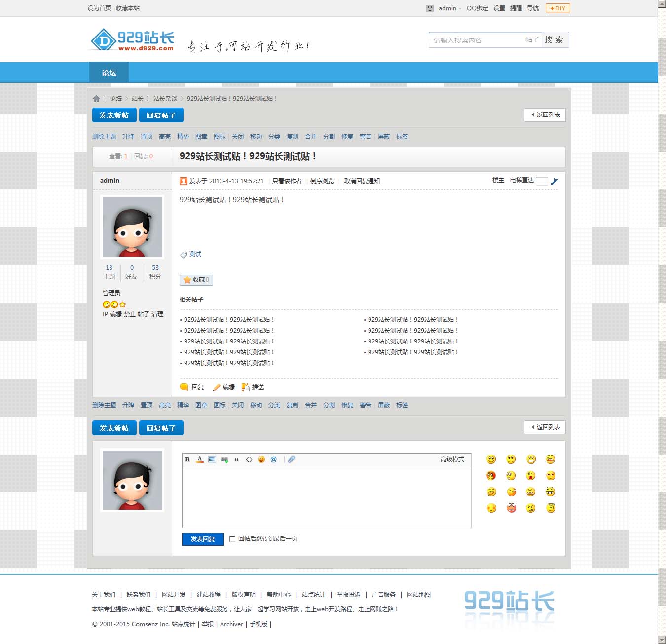The image size is (666, 644).
Task: Open 设置 in the top bar
Action: (499, 8)
